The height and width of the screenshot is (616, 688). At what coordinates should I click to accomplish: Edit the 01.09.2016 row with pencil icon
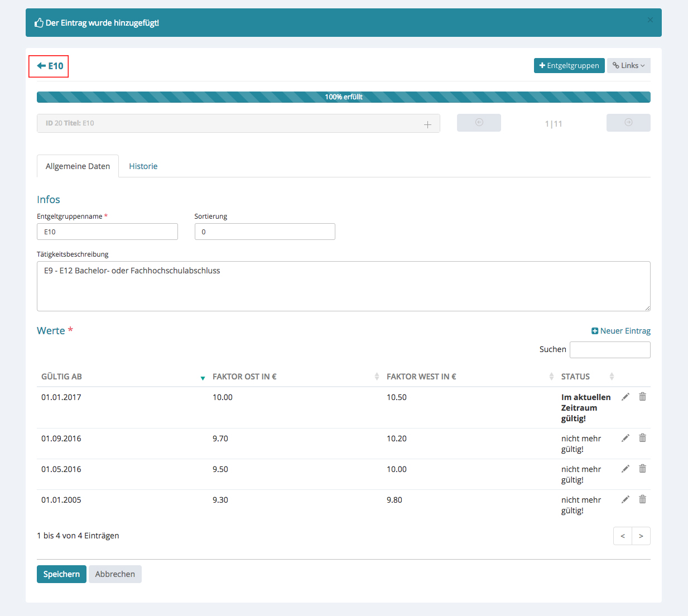pos(626,438)
